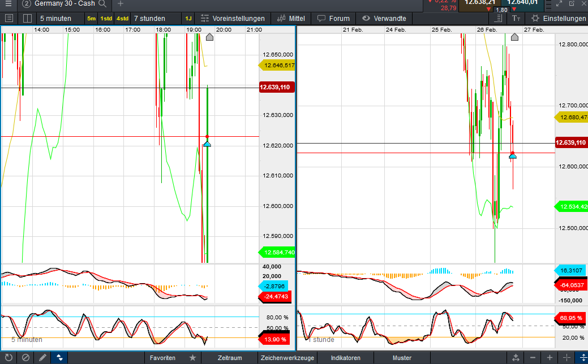Viewport: 588px width, 364px height.
Task: Select the 5m timeframe shortcut
Action: [91, 18]
